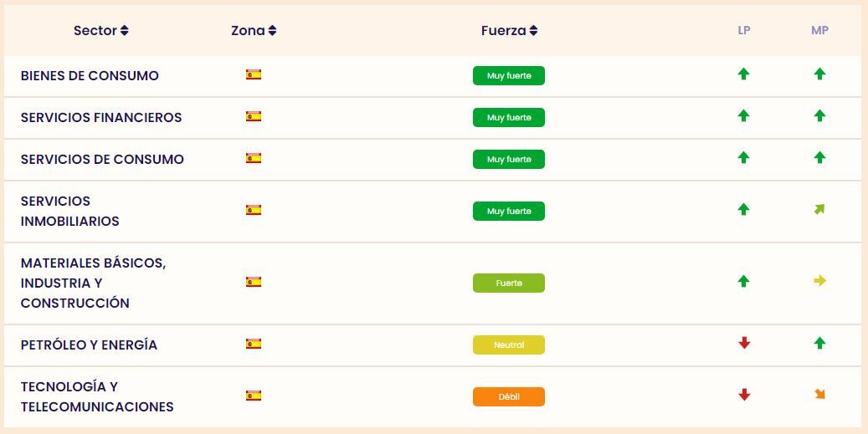Click the green Fuerte badge for Materiales Básicos
This screenshot has width=868, height=434.
coord(508,283)
